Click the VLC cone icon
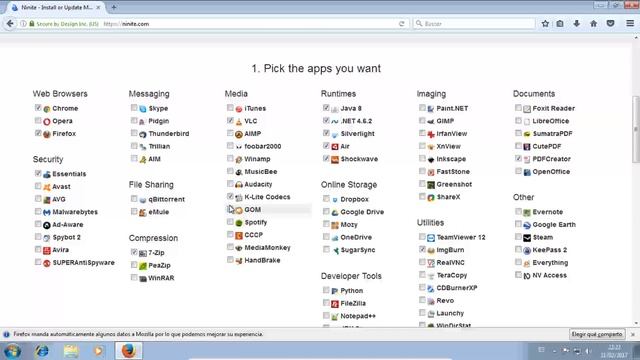The height and width of the screenshot is (360, 640). 239,121
